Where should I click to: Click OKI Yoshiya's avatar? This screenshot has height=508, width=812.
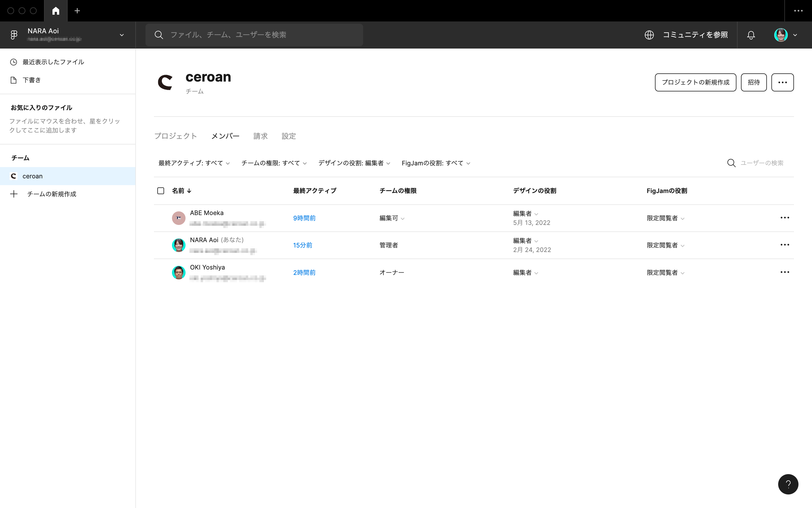click(x=178, y=272)
